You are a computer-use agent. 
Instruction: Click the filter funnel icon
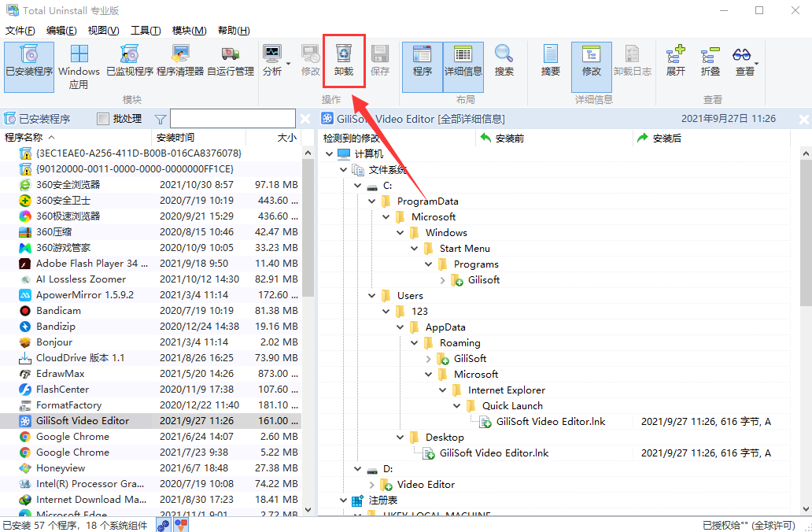coord(161,120)
